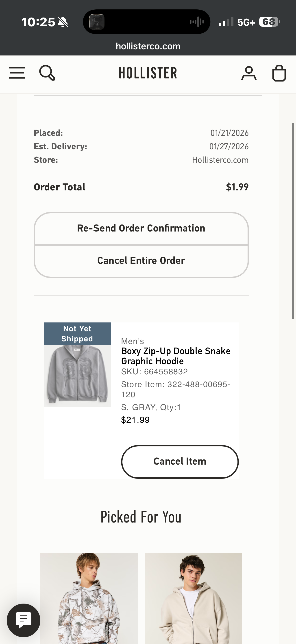The image size is (296, 644).
Task: Click Re-Send Order Confirmation button
Action: pos(141,228)
